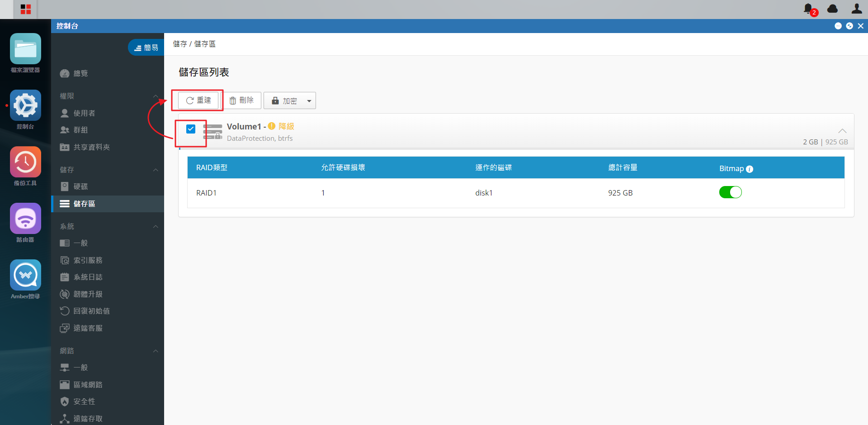Click the 儲存 breadcrumb link

click(x=180, y=44)
